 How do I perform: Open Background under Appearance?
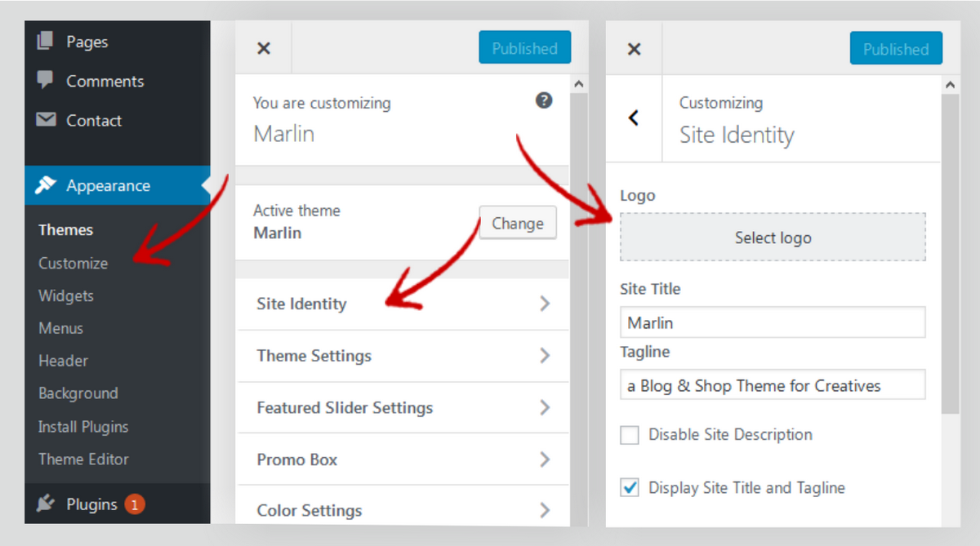[x=78, y=393]
